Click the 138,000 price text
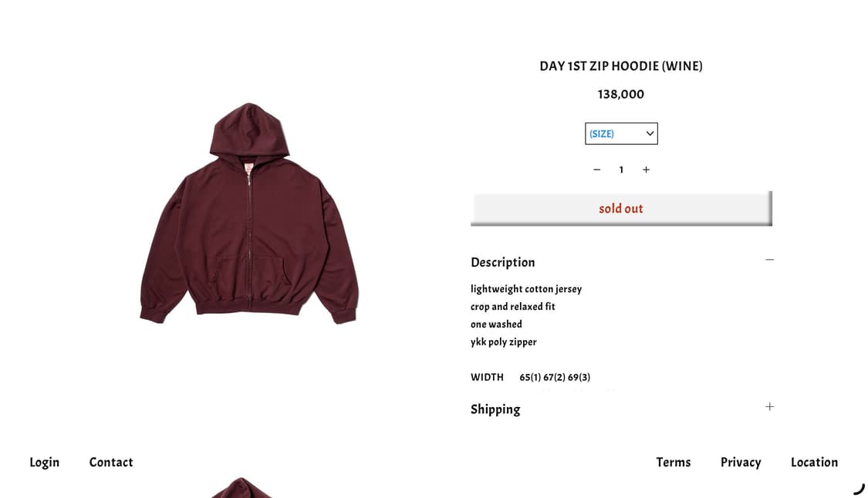This screenshot has height=498, width=868. (620, 94)
